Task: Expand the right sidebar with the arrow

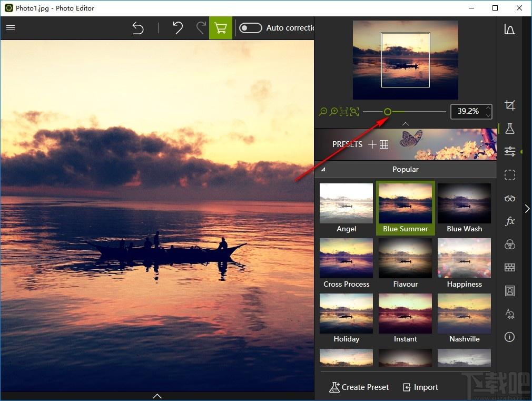Action: point(527,209)
